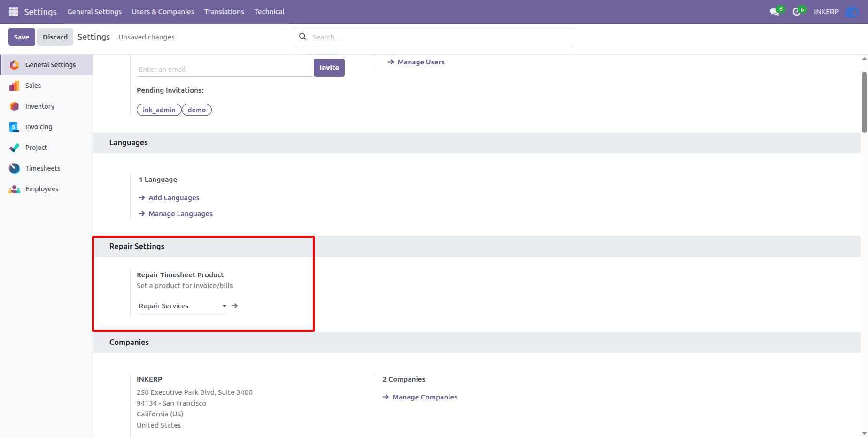This screenshot has width=868, height=438.
Task: Open the General Settings top menu
Action: [94, 12]
